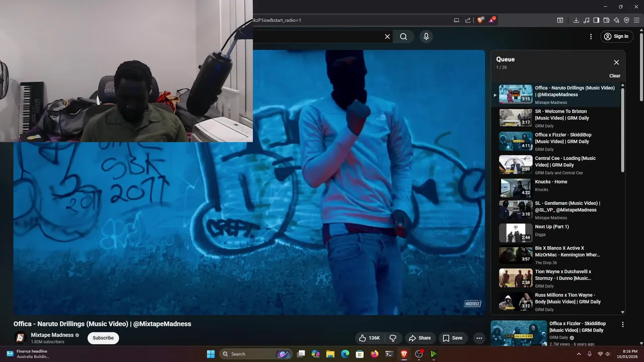Open the Brave hamburger main menu
Screen dimensions: 644x362
click(x=636, y=20)
